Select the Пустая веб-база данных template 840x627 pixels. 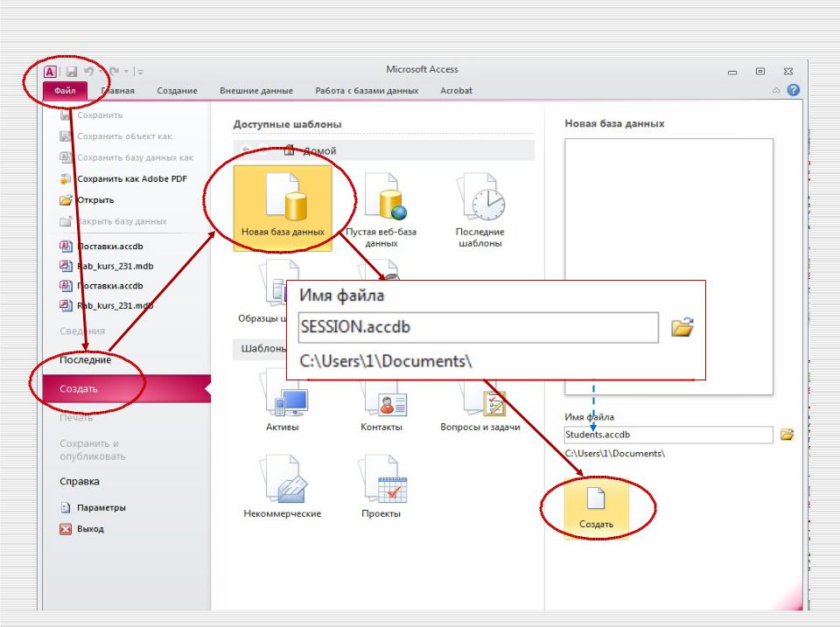[x=381, y=209]
